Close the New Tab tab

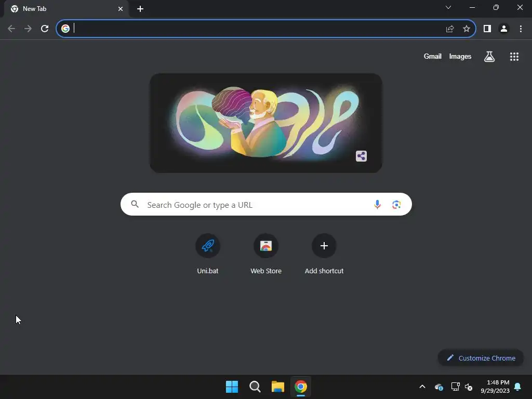coord(121,9)
